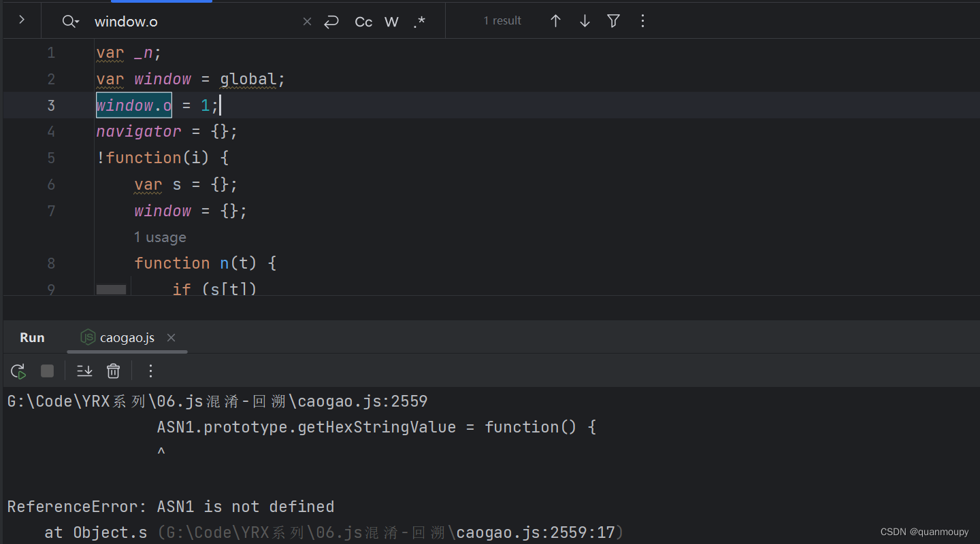Click the Stop process button
The width and height of the screenshot is (980, 544).
point(47,371)
